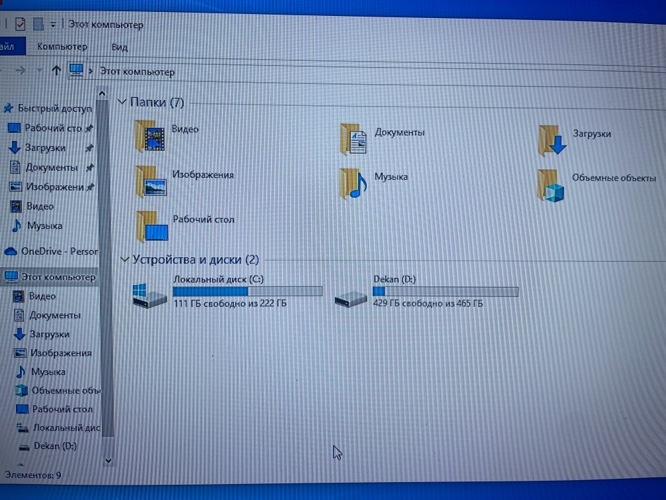Open the Документы folder in Папки section

[382, 138]
